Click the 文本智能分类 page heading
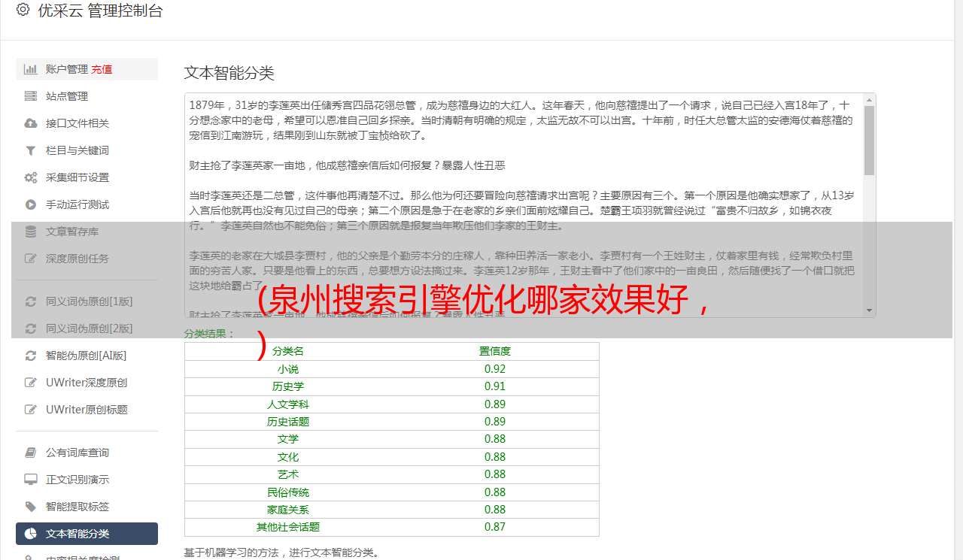The width and height of the screenshot is (963, 560). 229,73
